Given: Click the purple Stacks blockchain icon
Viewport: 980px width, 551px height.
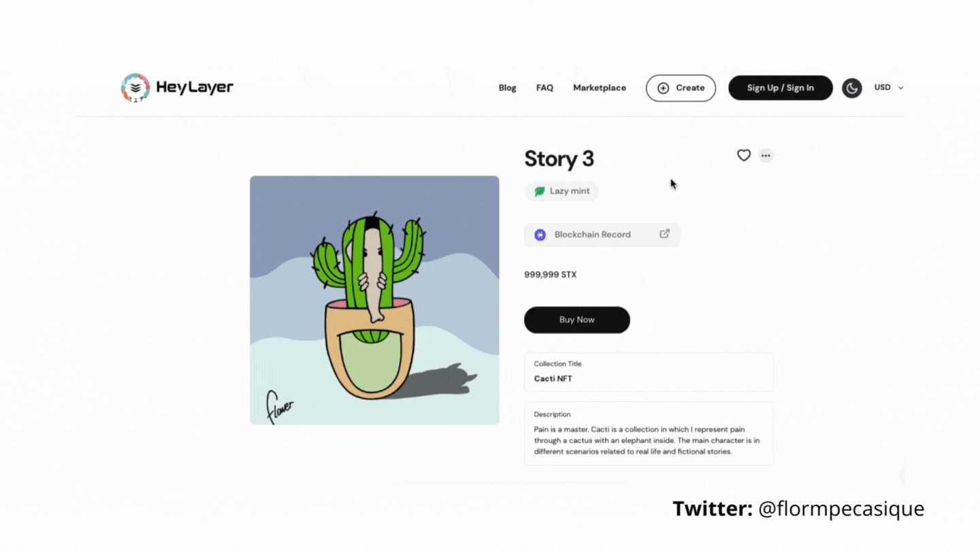Looking at the screenshot, I should tap(540, 235).
